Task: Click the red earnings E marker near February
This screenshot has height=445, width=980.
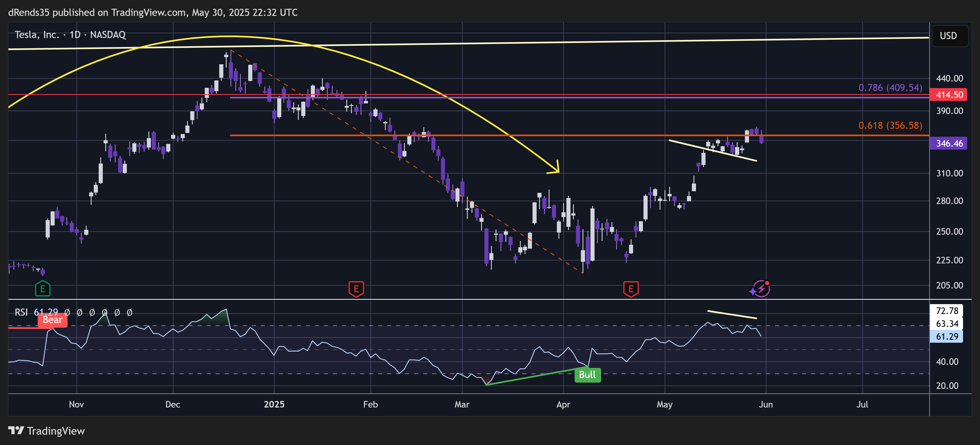Action: click(x=356, y=289)
